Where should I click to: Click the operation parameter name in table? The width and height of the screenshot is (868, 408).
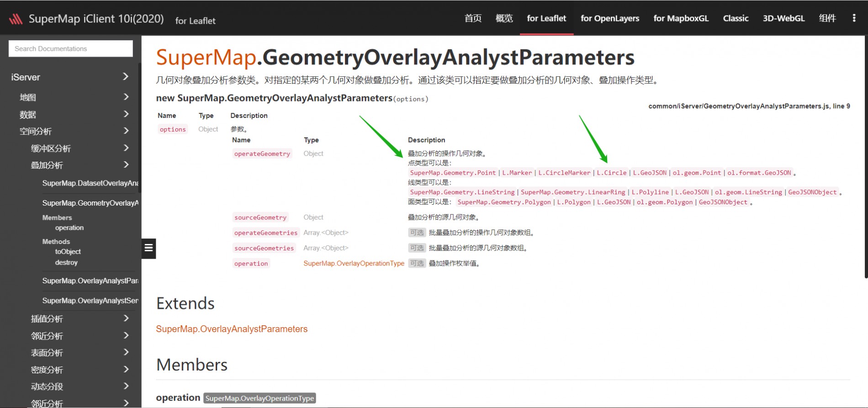pyautogui.click(x=251, y=263)
